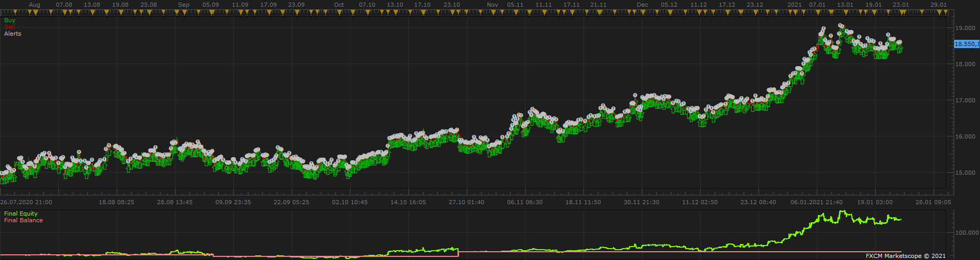
Task: Click the 28.01 09:05 time axis label
Action: click(x=933, y=202)
